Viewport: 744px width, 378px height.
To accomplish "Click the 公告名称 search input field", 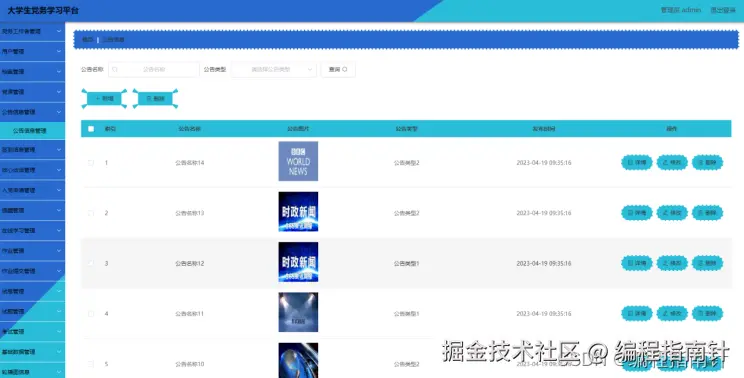I will click(x=154, y=69).
